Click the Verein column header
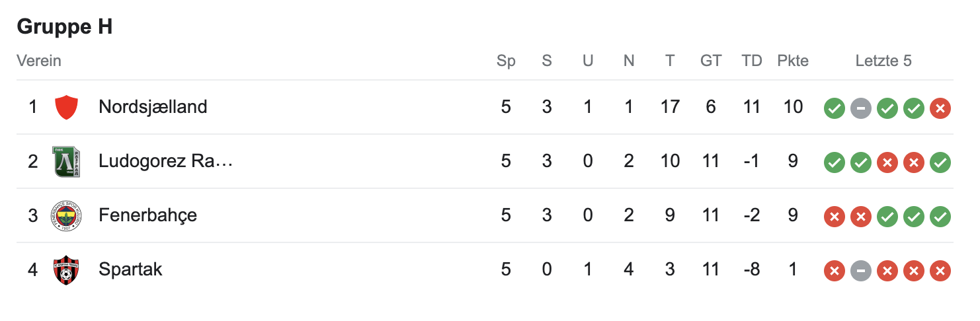The image size is (980, 321). click(x=39, y=61)
